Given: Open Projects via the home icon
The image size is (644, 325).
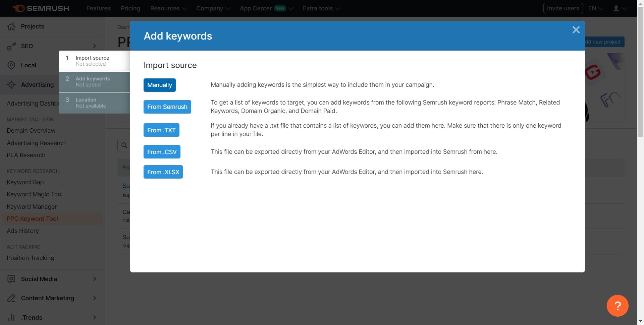Looking at the screenshot, I should click(11, 26).
